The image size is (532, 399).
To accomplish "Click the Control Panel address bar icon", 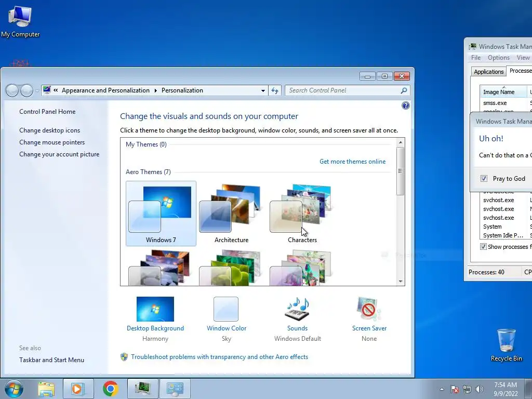I will pos(47,90).
